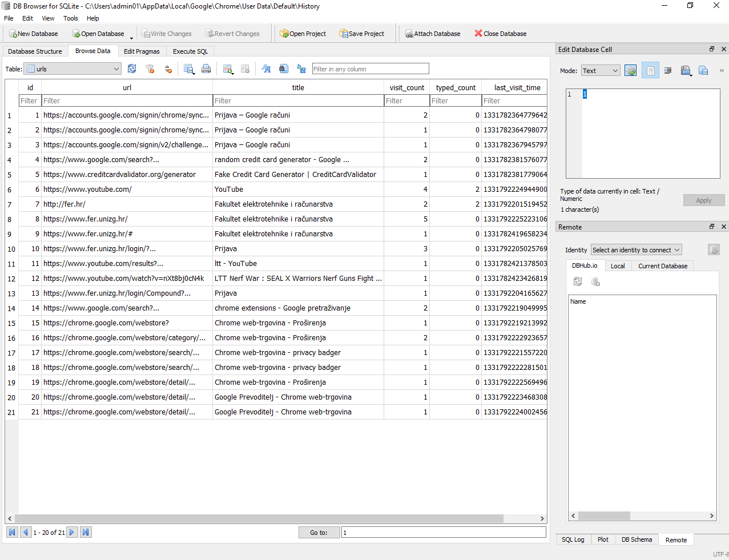Image resolution: width=729 pixels, height=560 pixels.
Task: Click the find in table binoculars icon
Action: 284,69
